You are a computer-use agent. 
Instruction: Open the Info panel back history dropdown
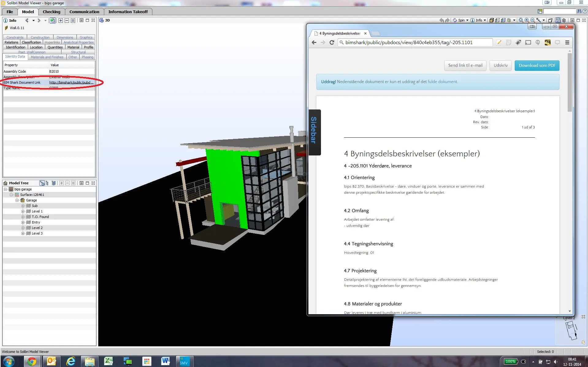point(33,20)
